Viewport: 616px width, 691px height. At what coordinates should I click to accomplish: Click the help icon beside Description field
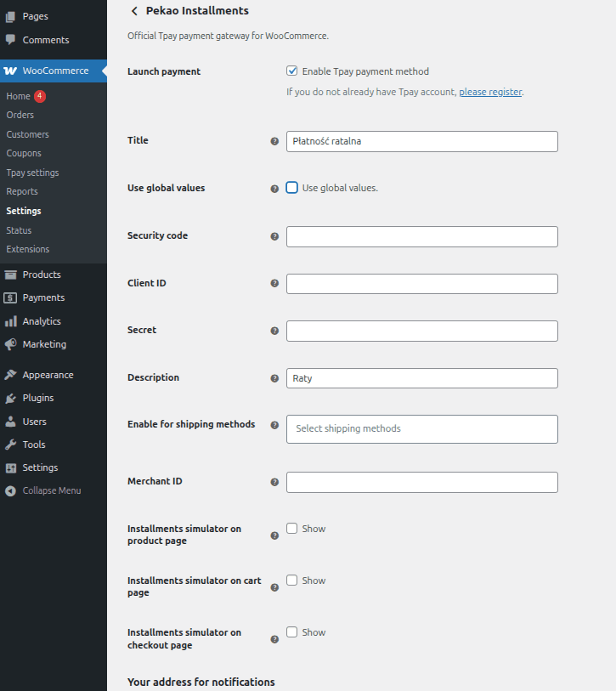tap(274, 378)
